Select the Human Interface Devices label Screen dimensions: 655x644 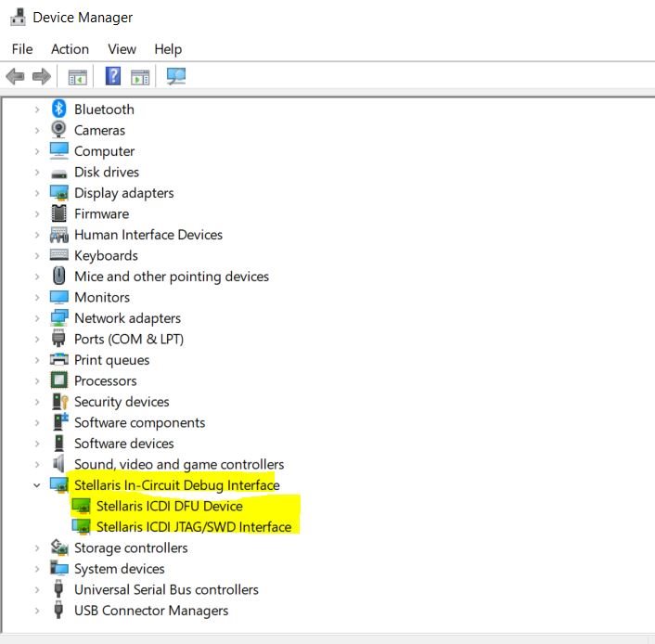(x=148, y=235)
